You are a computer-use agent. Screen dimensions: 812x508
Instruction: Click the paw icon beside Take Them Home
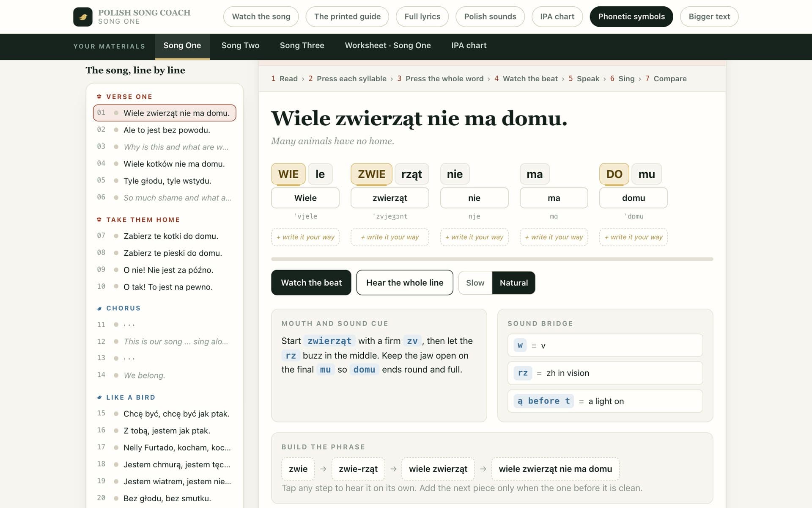pos(99,220)
